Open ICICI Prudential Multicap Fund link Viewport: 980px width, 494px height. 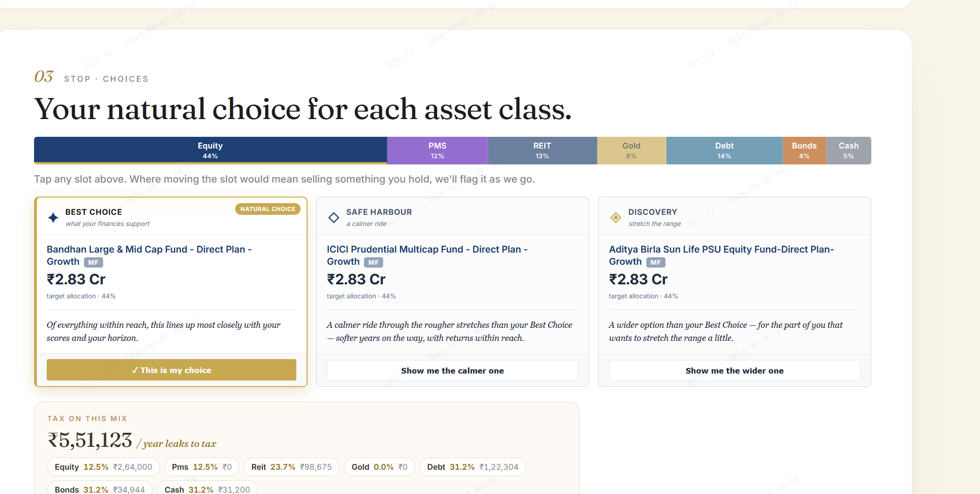coord(427,255)
